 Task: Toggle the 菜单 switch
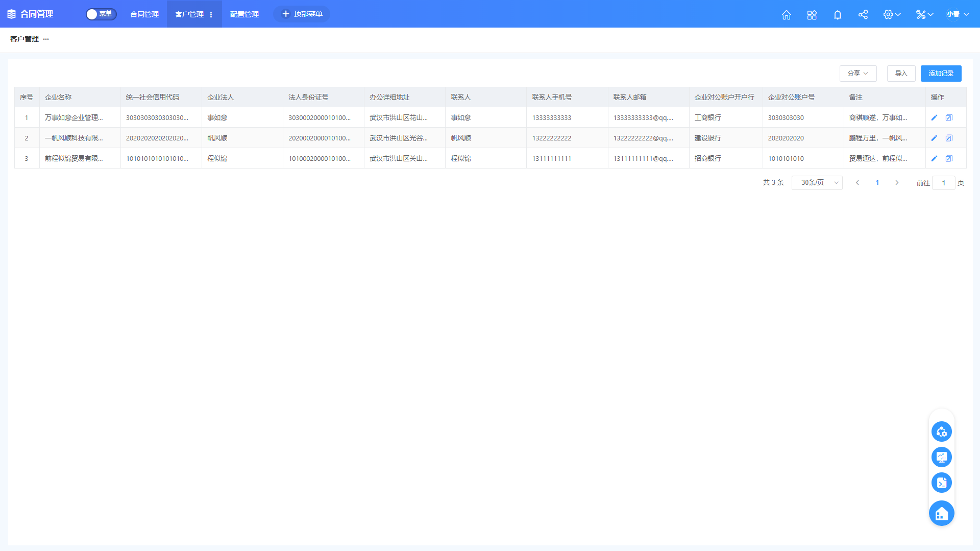101,14
